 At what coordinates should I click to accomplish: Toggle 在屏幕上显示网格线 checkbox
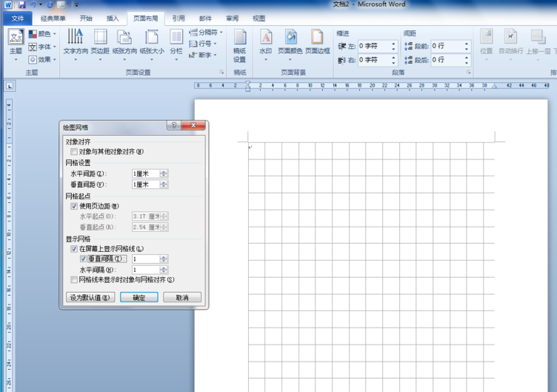click(x=74, y=250)
